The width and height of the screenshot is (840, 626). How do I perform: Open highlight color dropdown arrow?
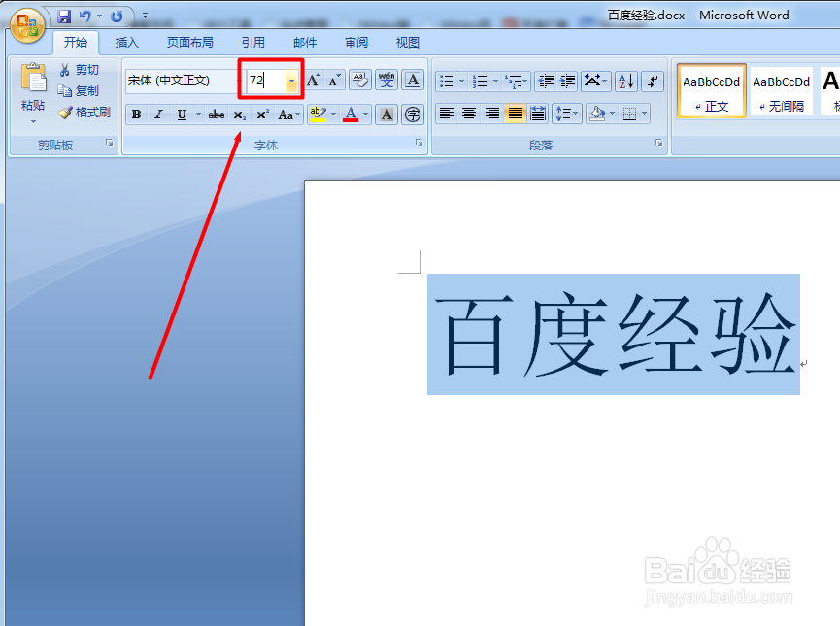334,115
